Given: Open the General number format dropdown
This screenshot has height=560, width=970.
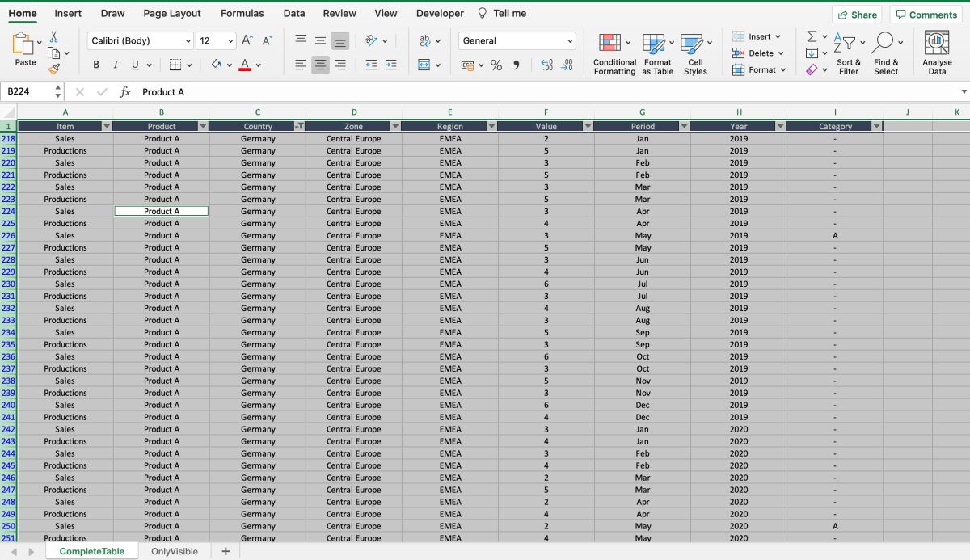Looking at the screenshot, I should (517, 39).
